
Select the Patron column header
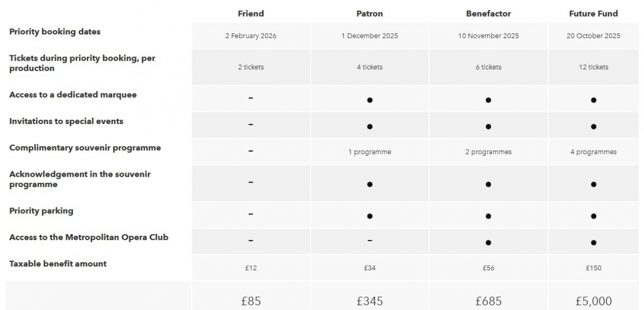click(x=369, y=13)
